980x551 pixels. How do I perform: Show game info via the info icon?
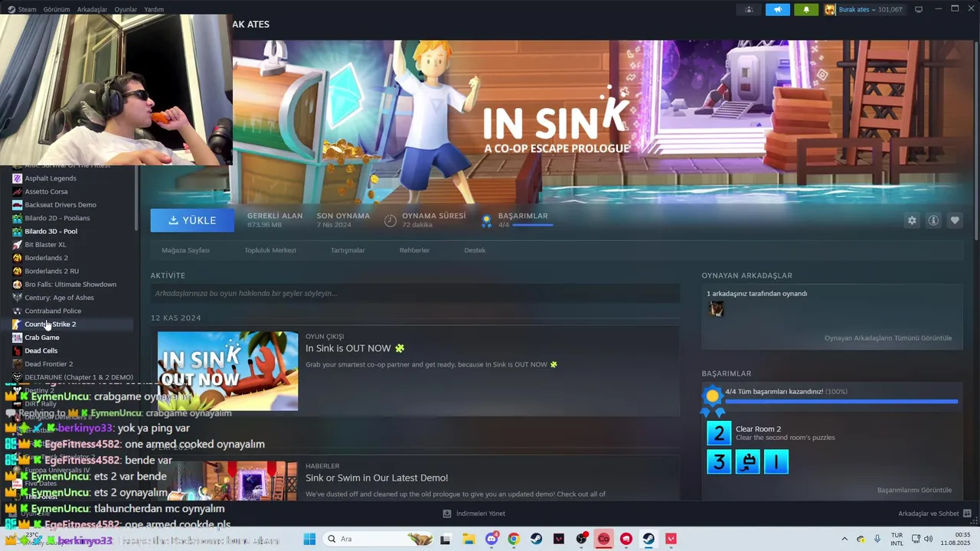click(933, 220)
